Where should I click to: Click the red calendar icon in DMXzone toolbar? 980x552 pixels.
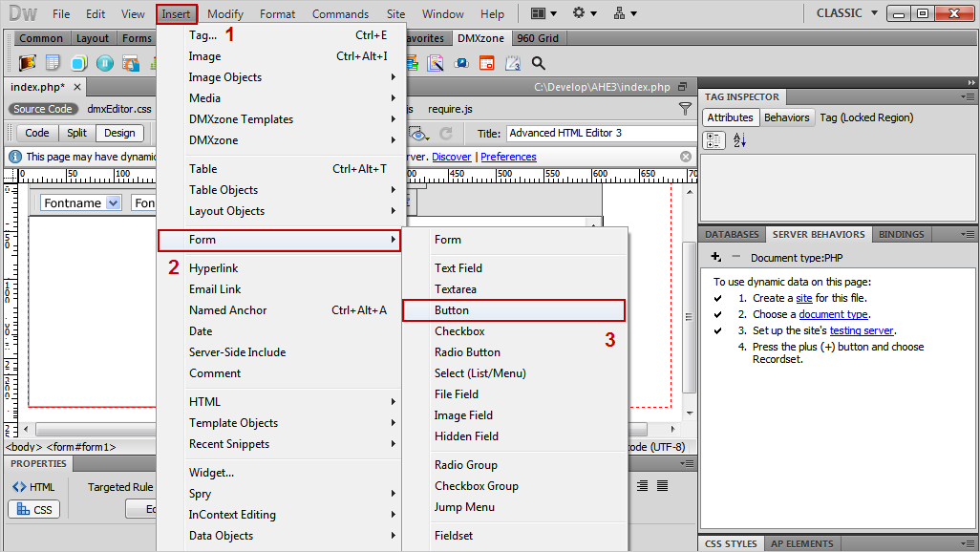click(486, 62)
